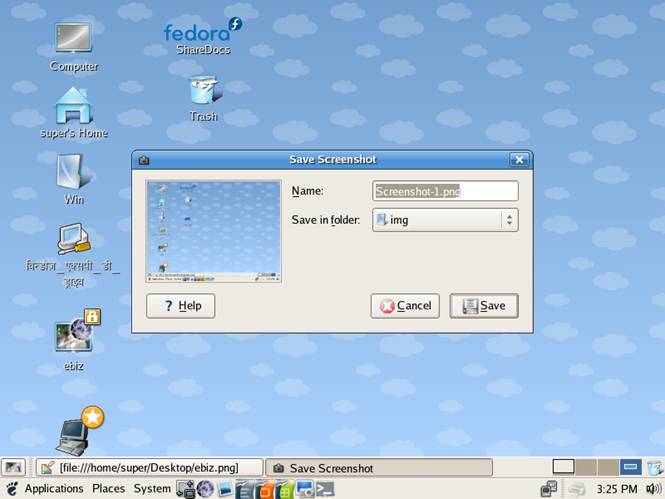Launch terminal from the panel launcher
The height and width of the screenshot is (499, 665).
pos(323,489)
